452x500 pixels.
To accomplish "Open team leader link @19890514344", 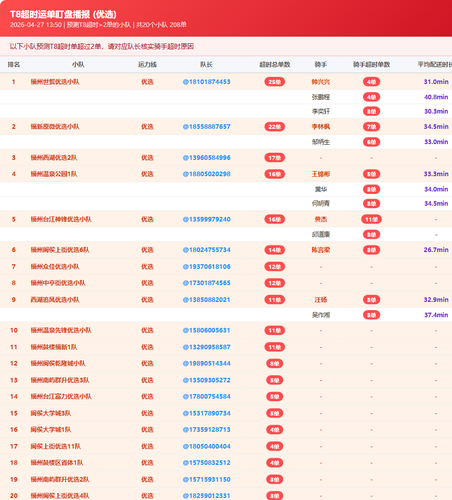I will pyautogui.click(x=206, y=363).
